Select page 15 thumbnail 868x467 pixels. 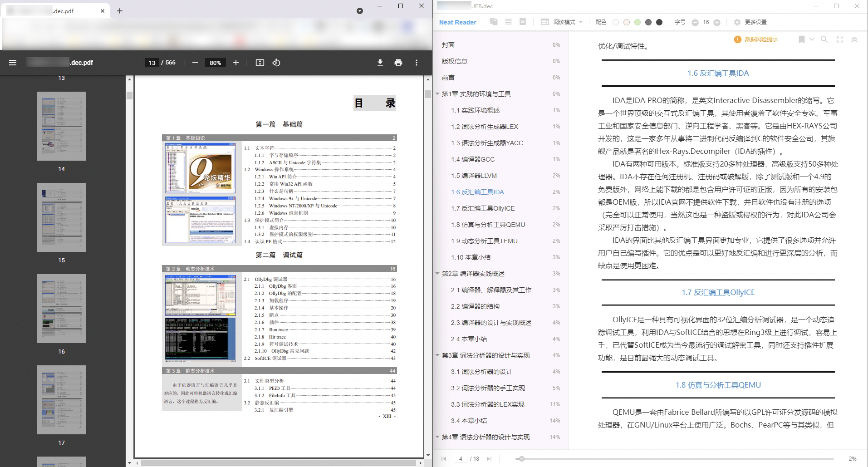pyautogui.click(x=62, y=217)
